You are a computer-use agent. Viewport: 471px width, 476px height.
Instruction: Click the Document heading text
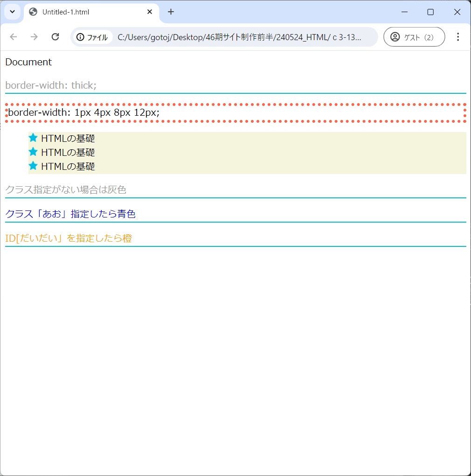click(28, 62)
